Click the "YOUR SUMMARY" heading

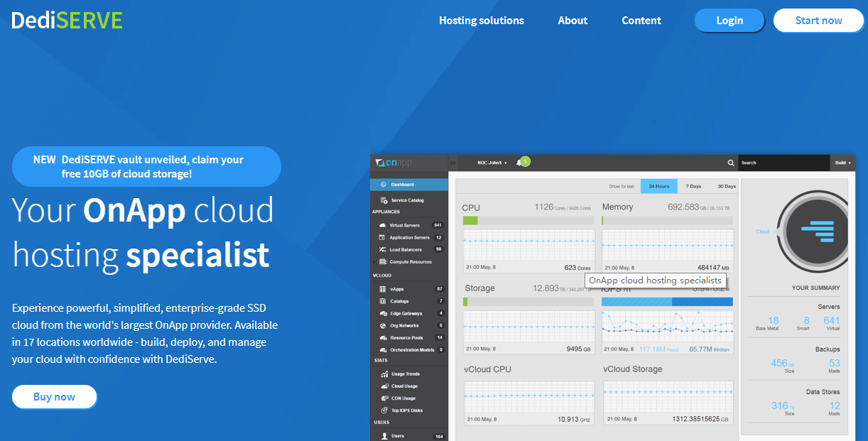pyautogui.click(x=815, y=288)
